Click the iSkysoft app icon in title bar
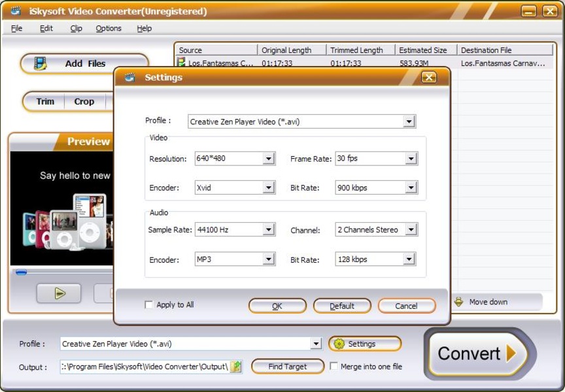 click(x=16, y=11)
